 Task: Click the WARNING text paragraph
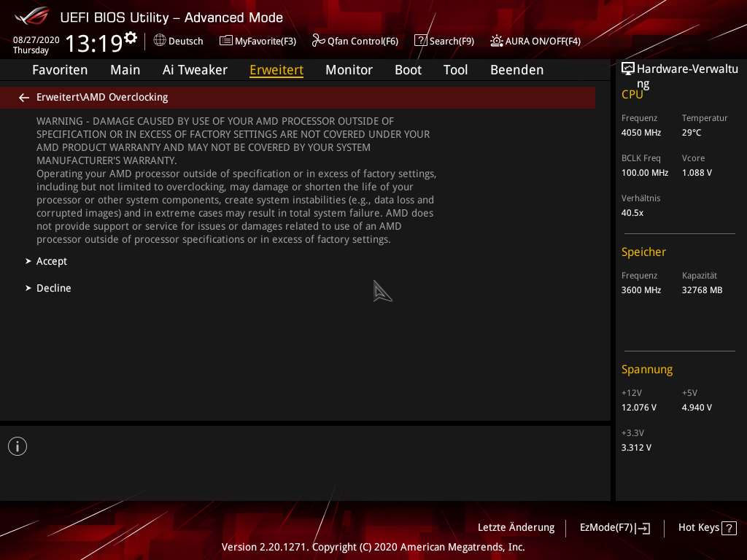coord(236,180)
